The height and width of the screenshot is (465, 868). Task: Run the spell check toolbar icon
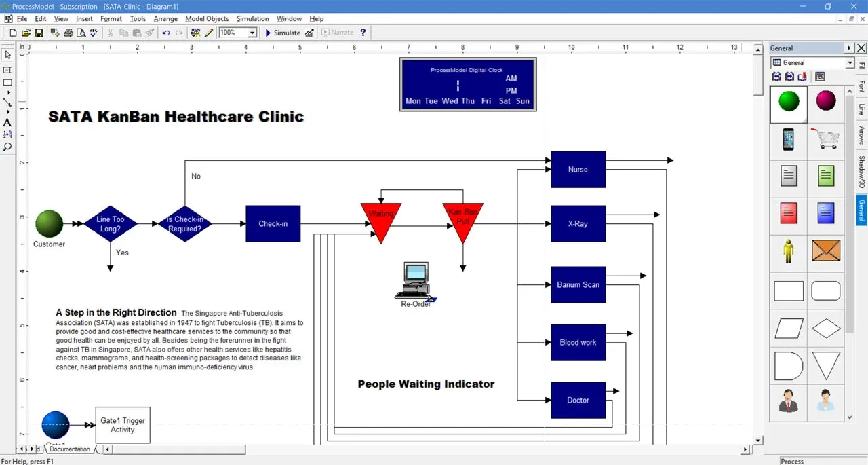click(x=94, y=33)
